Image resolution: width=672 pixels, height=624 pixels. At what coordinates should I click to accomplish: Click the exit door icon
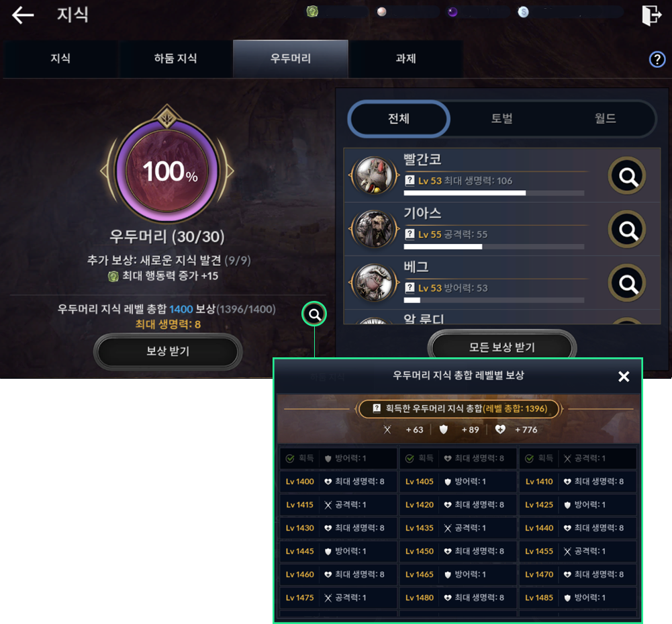point(652,15)
